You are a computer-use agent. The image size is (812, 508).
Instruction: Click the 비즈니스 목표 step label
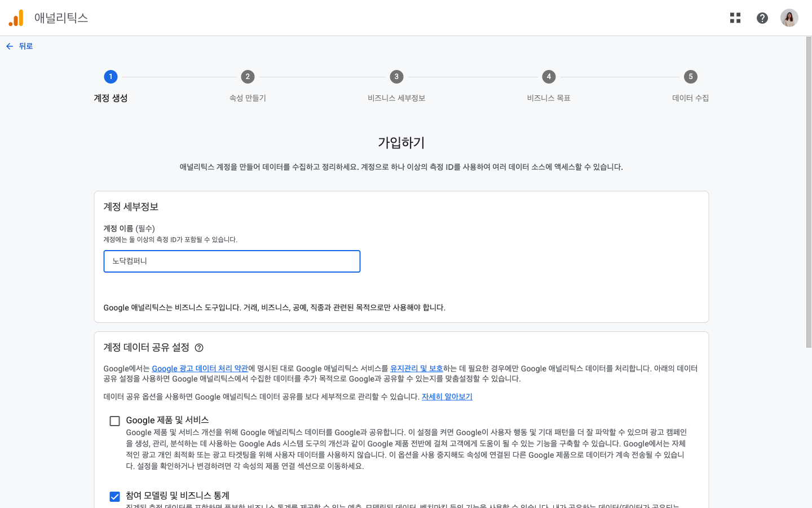(549, 98)
